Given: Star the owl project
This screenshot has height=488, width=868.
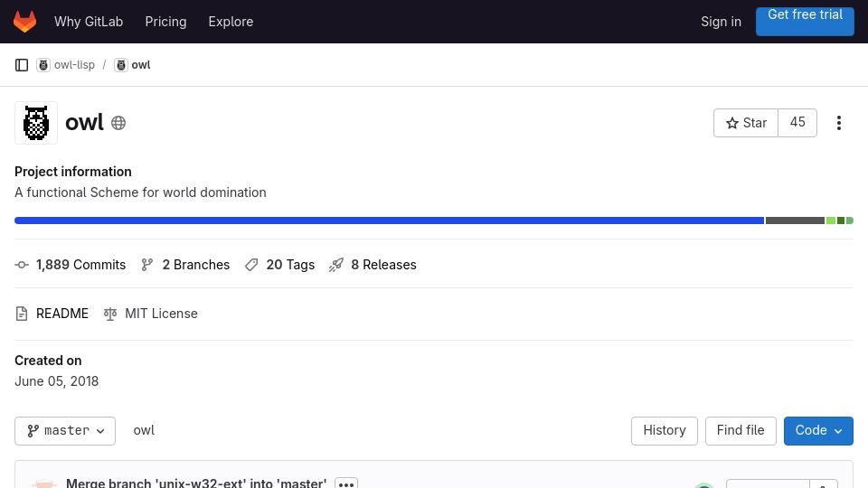Looking at the screenshot, I should [x=746, y=123].
